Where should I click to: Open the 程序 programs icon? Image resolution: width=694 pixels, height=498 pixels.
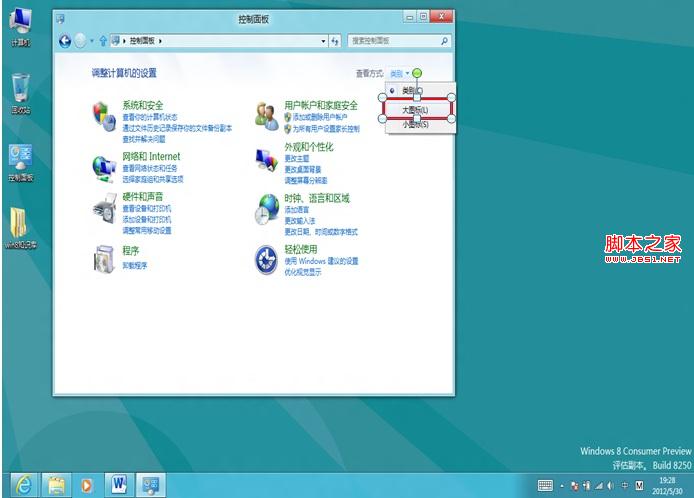click(104, 259)
